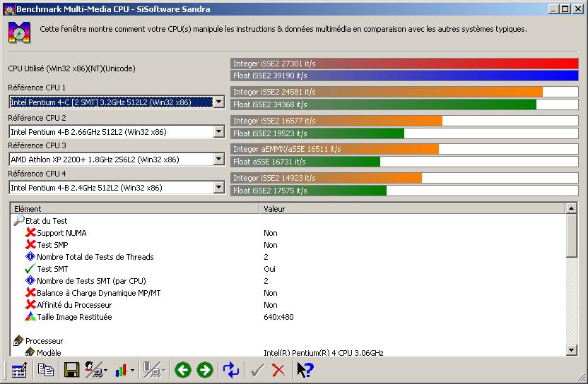Click the blue Float iSSE2 39190 it/s bar
Viewport: 588px width, 384px height.
pyautogui.click(x=404, y=76)
